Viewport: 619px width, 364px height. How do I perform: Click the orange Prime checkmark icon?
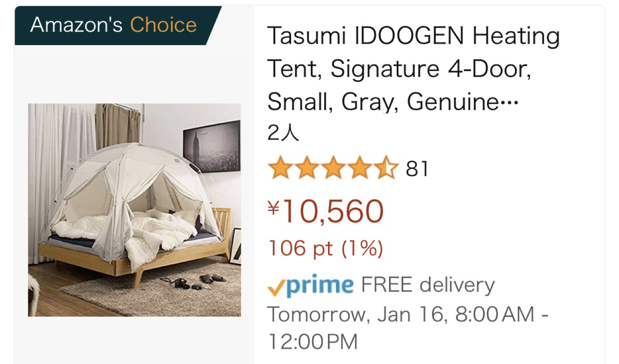coord(276,288)
